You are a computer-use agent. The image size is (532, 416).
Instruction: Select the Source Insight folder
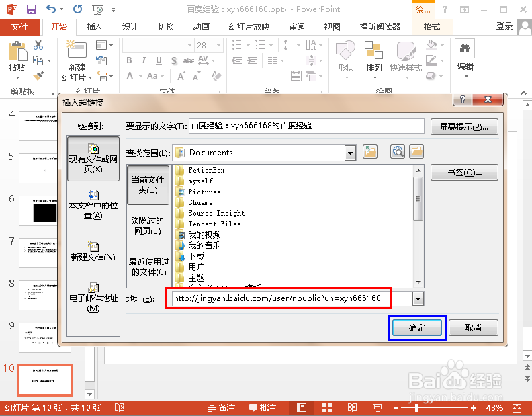pos(216,213)
